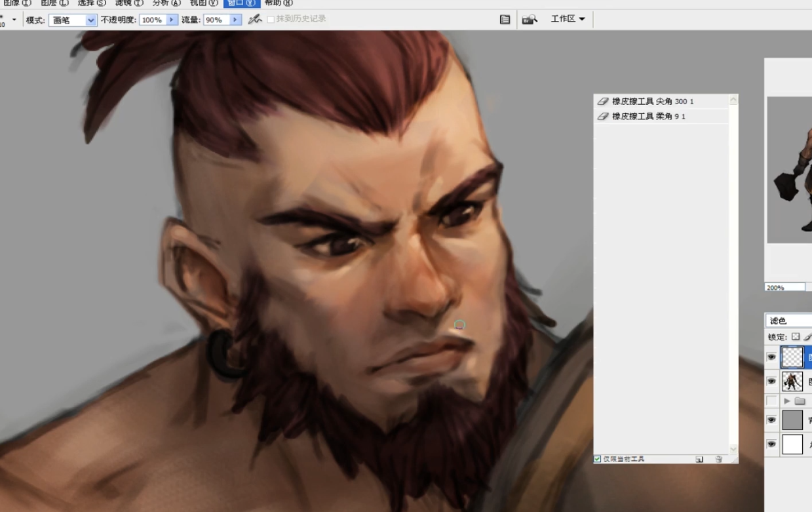Launch Bridge from the options bar
812x512 pixels.
point(530,20)
